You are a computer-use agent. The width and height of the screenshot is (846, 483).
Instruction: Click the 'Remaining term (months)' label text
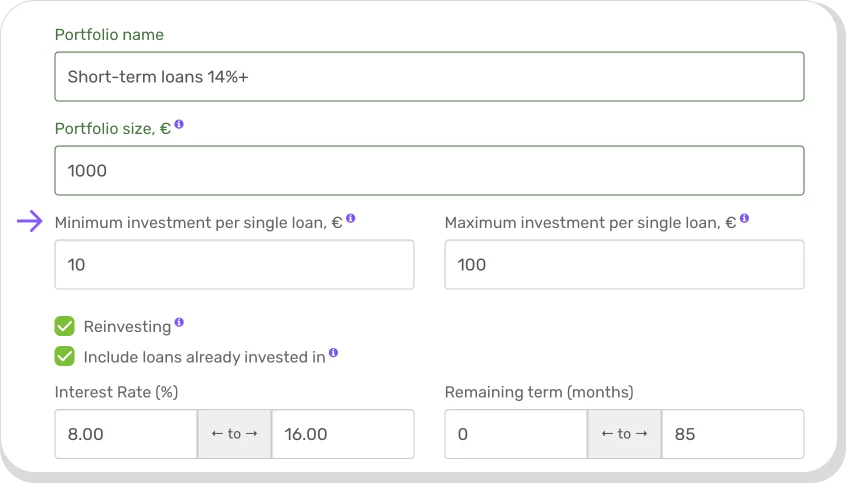539,392
